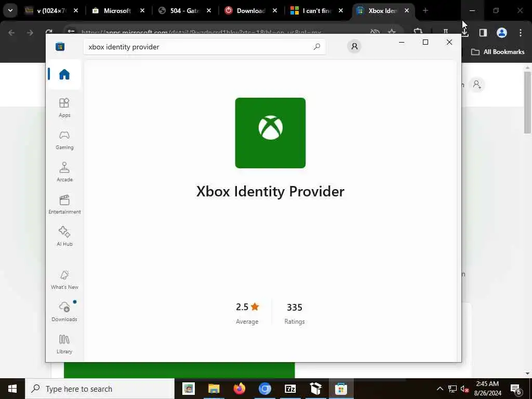The image size is (532, 399).
Task: Open a new browser tab
Action: coord(425,10)
